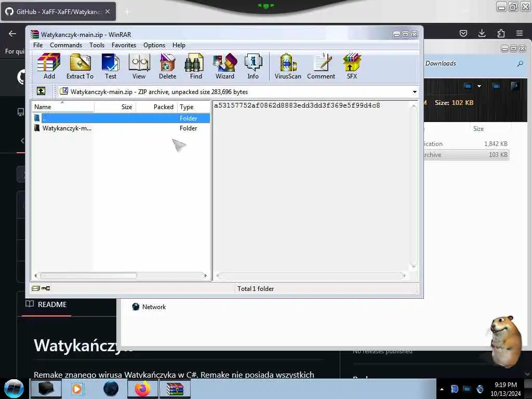532x399 pixels.
Task: Click the drive icon in WinRAR status bar
Action: [x=35, y=288]
